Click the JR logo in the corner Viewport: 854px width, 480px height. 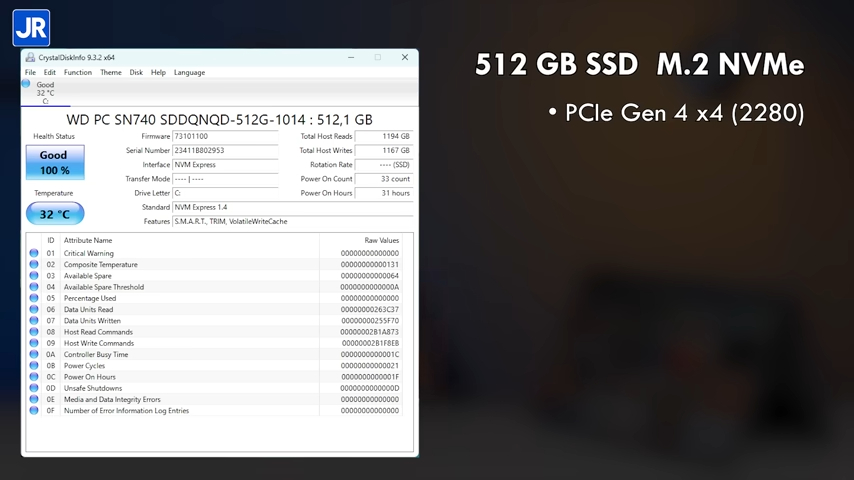pos(31,28)
